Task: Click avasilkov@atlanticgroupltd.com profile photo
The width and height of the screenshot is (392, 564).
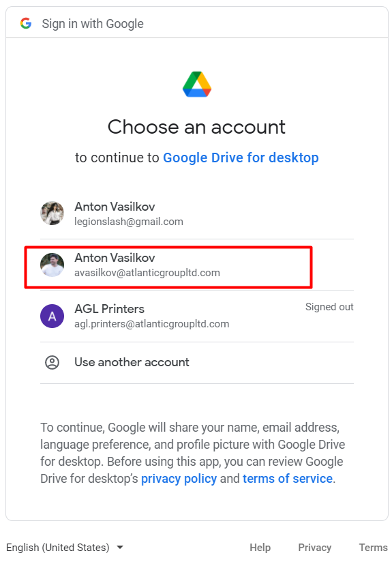Action: [x=52, y=265]
